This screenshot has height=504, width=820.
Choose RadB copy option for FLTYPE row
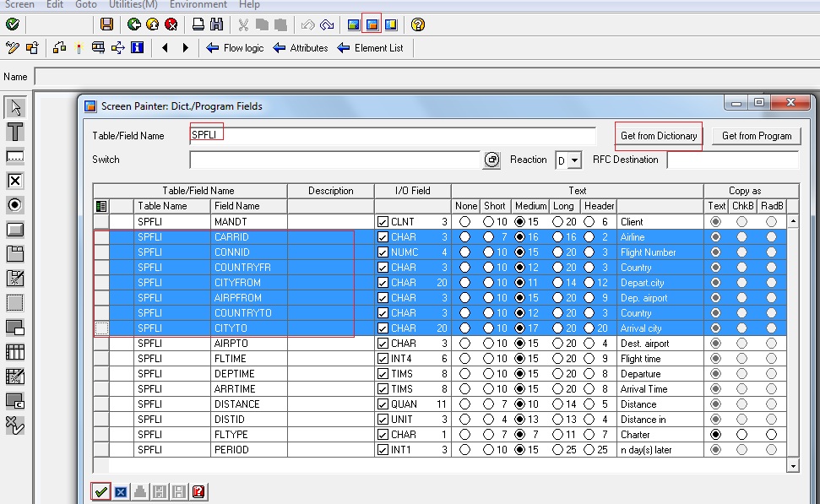point(771,435)
